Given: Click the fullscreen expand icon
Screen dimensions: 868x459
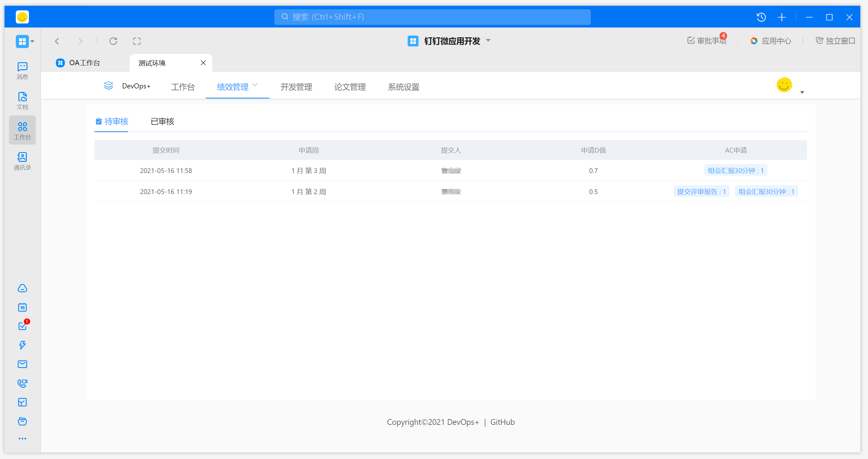Looking at the screenshot, I should coord(137,41).
